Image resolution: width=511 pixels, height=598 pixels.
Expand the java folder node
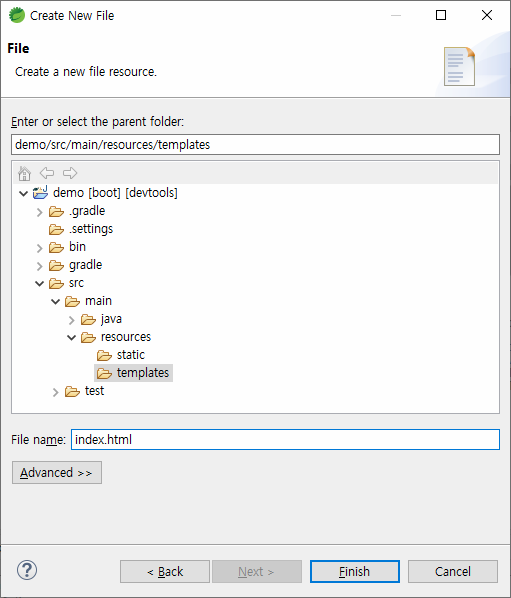pyautogui.click(x=71, y=320)
